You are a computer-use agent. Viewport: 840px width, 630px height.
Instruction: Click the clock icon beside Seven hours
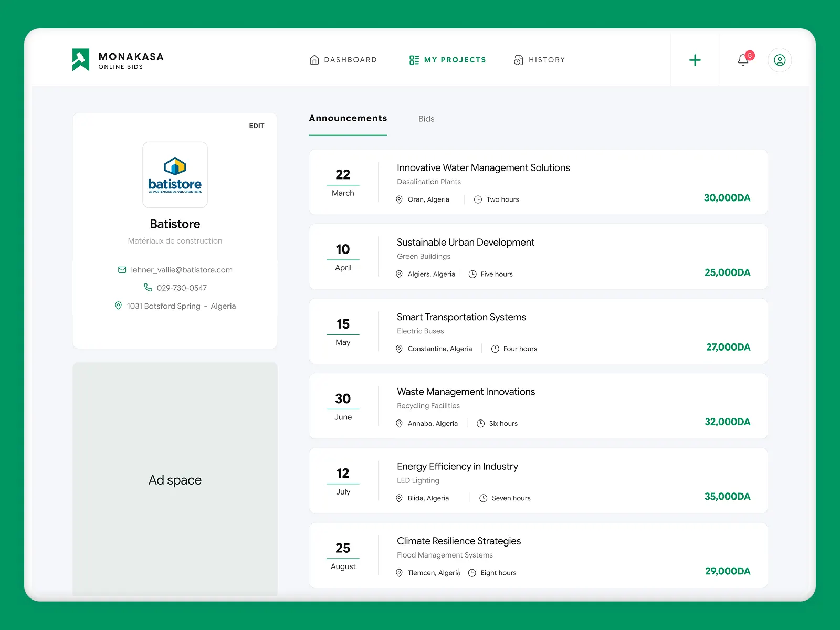pos(483,498)
